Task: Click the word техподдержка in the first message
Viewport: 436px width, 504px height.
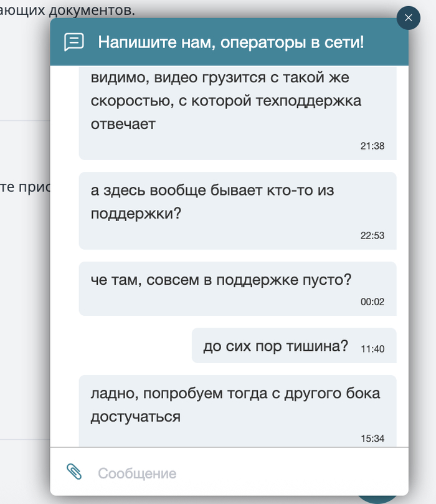Action: pyautogui.click(x=310, y=101)
